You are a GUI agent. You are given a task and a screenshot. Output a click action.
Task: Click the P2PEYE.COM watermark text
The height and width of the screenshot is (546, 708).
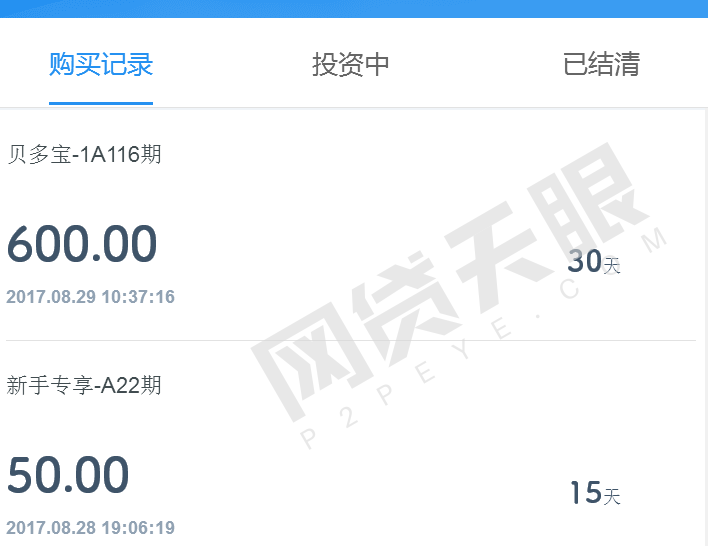(x=483, y=339)
